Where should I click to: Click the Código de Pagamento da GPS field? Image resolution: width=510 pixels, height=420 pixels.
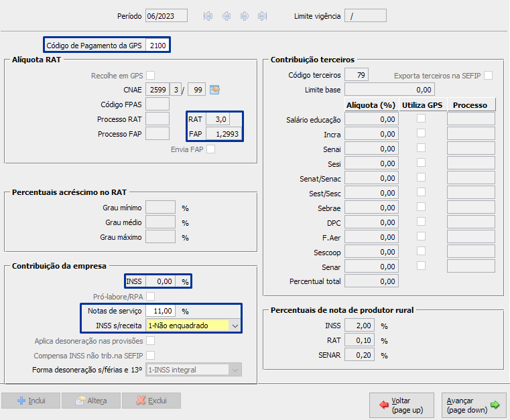point(157,46)
